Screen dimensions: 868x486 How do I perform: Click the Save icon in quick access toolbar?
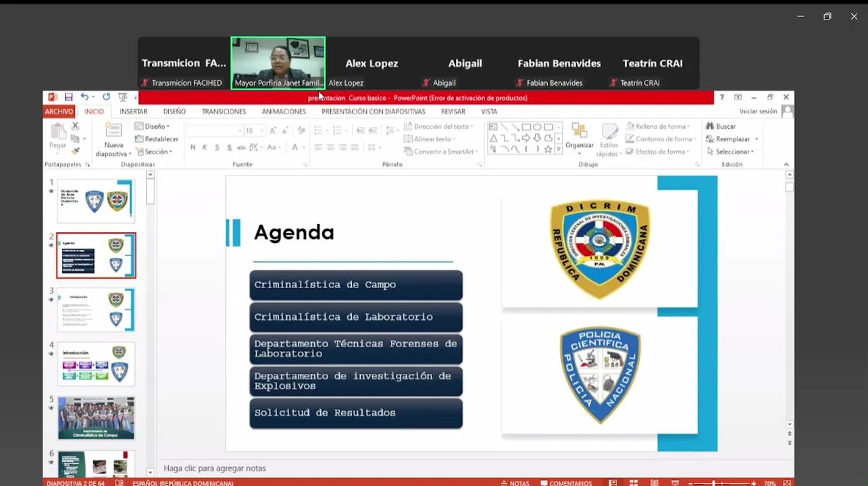click(68, 97)
